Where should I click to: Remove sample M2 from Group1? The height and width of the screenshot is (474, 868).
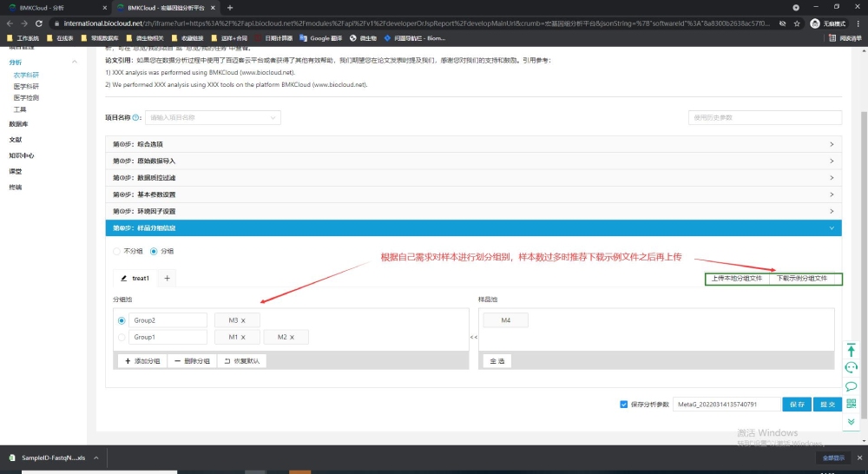tap(293, 337)
